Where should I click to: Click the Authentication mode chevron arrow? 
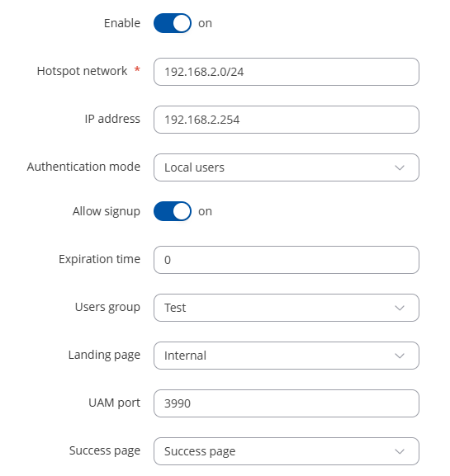(x=400, y=167)
